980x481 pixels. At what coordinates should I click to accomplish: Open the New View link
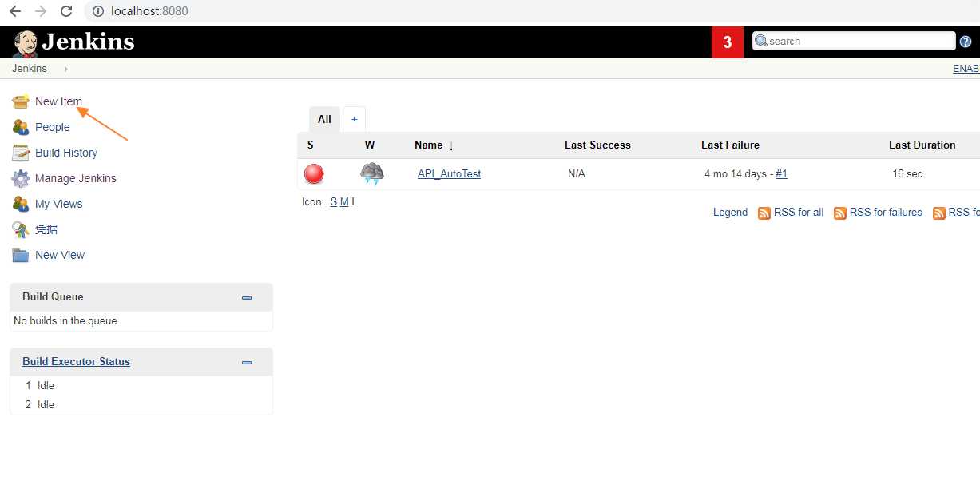click(x=60, y=255)
